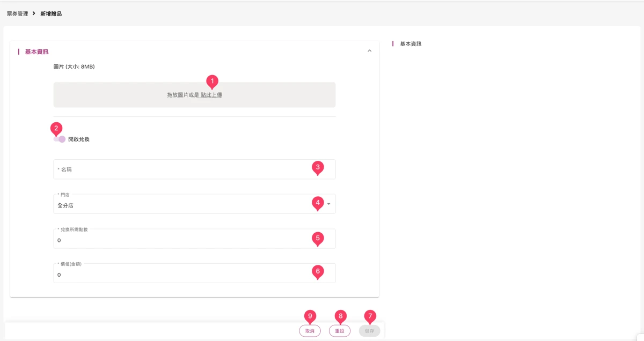Click the 圖片 (大小: 8MB) label
Image resolution: width=644 pixels, height=341 pixels.
point(74,67)
